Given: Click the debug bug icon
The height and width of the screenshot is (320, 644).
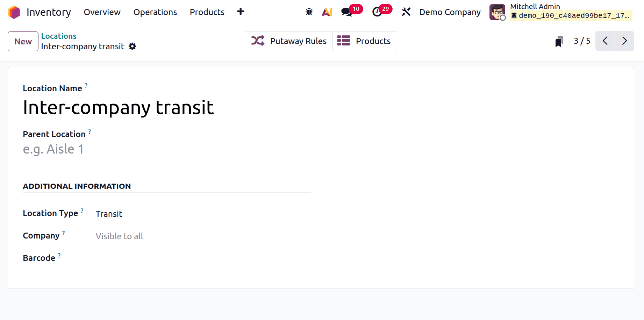Looking at the screenshot, I should 309,12.
